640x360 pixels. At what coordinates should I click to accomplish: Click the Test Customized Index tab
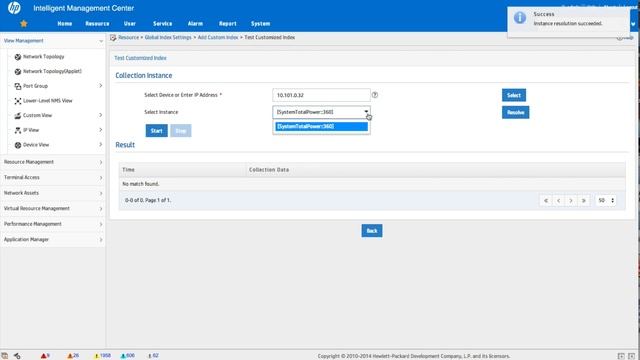(140, 58)
